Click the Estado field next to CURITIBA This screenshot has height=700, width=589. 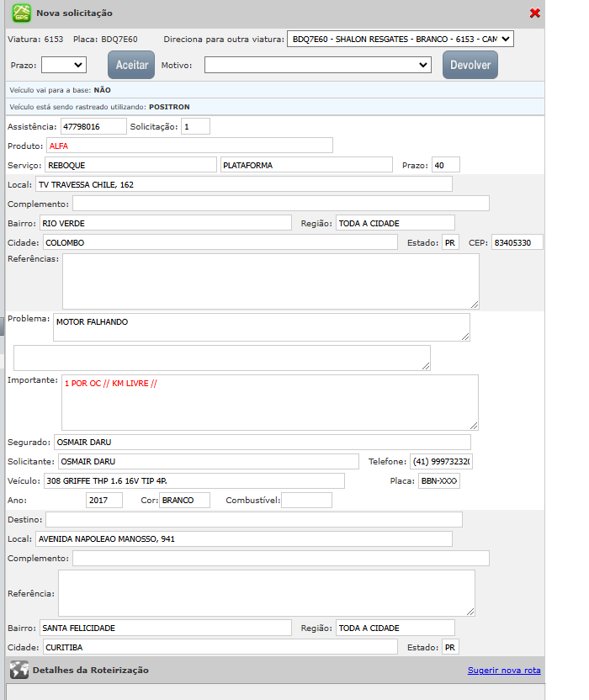[450, 647]
